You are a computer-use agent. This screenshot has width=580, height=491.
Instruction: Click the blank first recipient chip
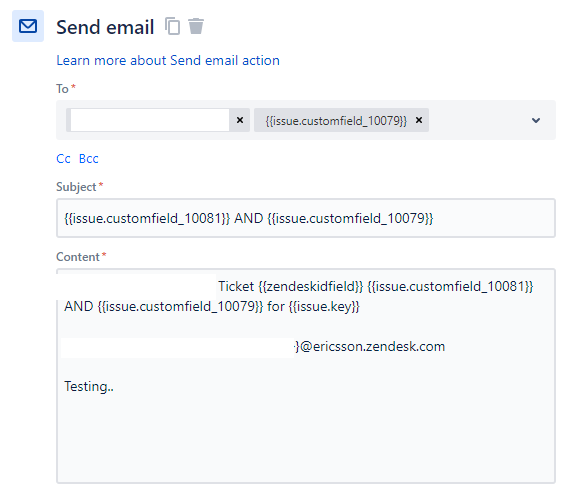[149, 120]
